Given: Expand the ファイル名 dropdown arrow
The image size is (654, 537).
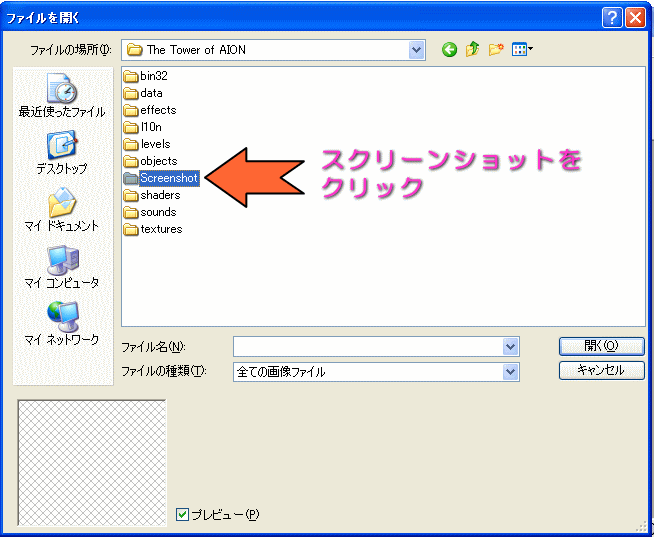Looking at the screenshot, I should coord(510,346).
